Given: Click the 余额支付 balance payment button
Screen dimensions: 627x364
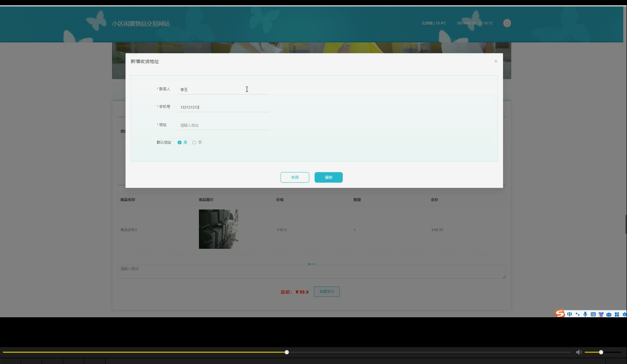Looking at the screenshot, I should point(327,292).
